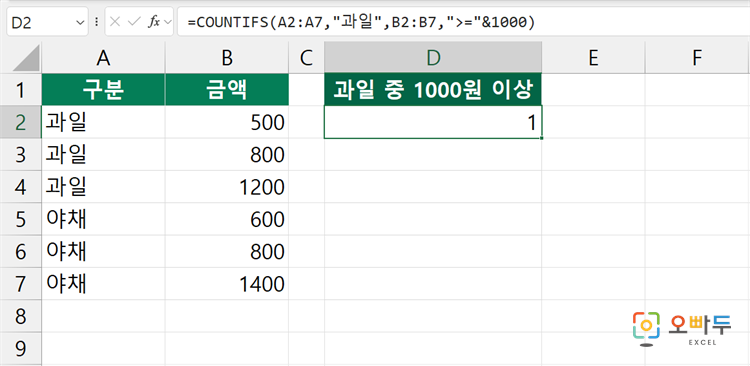Screen dimensions: 750x366
Task: Click cell A4 containing 과일
Action: pyautogui.click(x=103, y=187)
